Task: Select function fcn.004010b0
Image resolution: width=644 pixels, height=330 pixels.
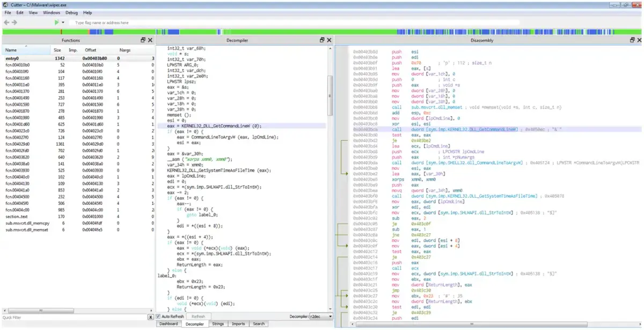Action: click(x=78, y=64)
